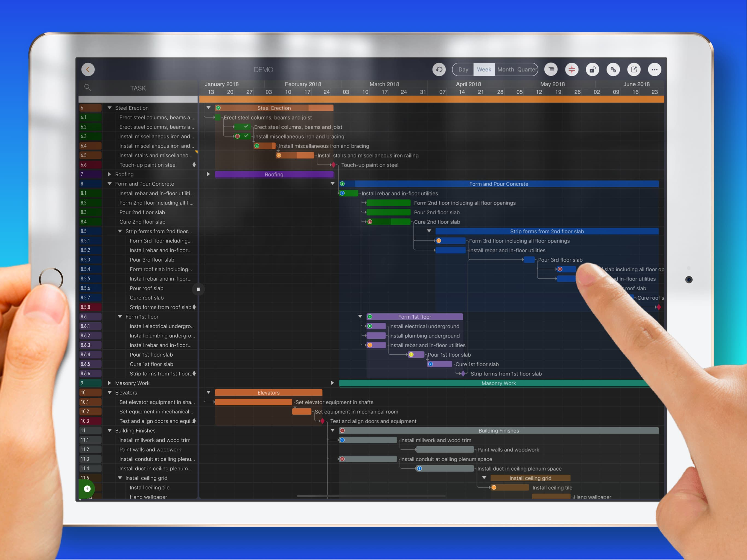Click the indent/outline lines icon
Viewport: 747px width, 560px height.
coord(551,69)
